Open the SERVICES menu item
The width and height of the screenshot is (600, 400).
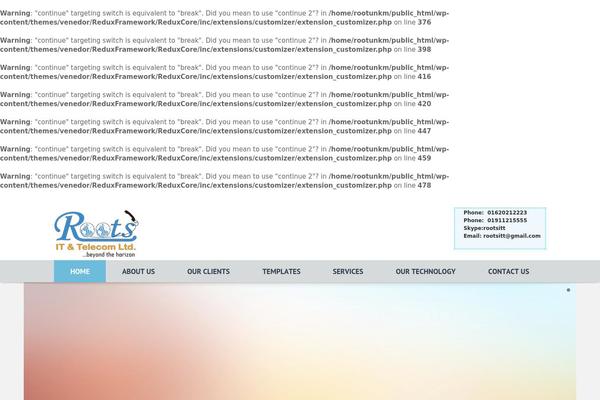348,271
